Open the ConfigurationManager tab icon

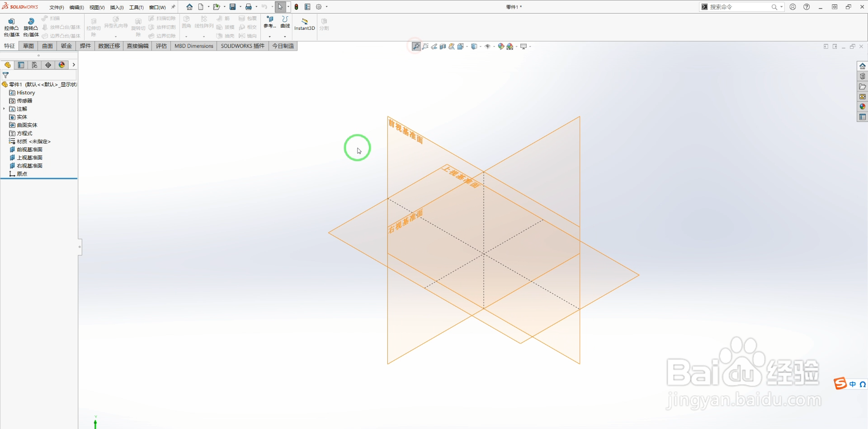(34, 65)
